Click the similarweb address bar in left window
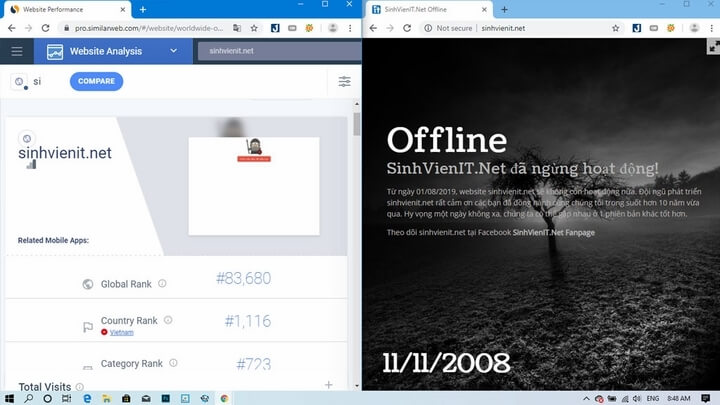 [x=149, y=28]
